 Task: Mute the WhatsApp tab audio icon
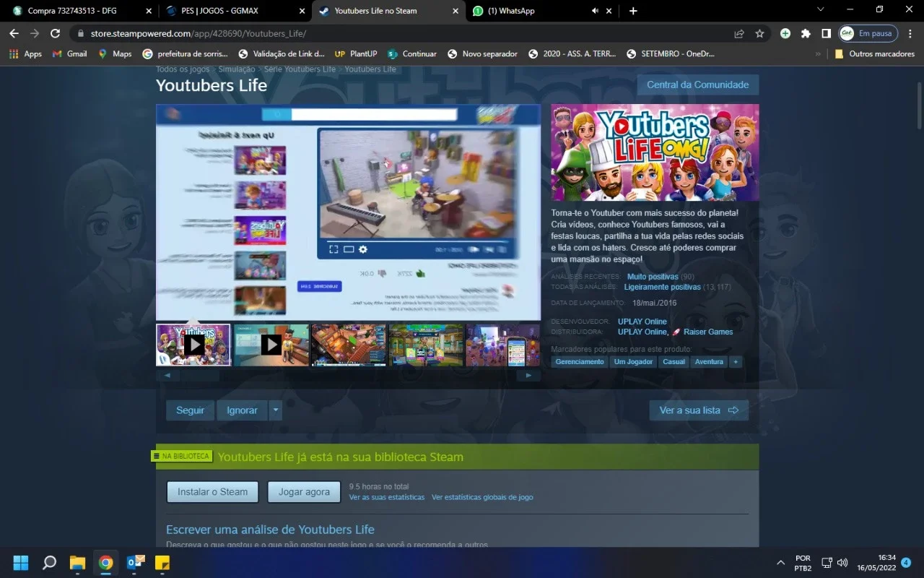(595, 11)
